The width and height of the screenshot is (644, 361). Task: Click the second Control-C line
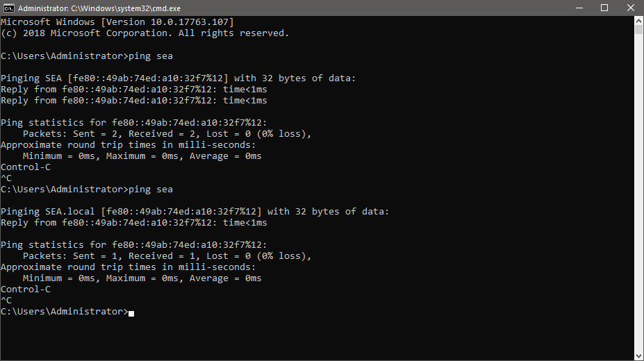[x=26, y=289]
